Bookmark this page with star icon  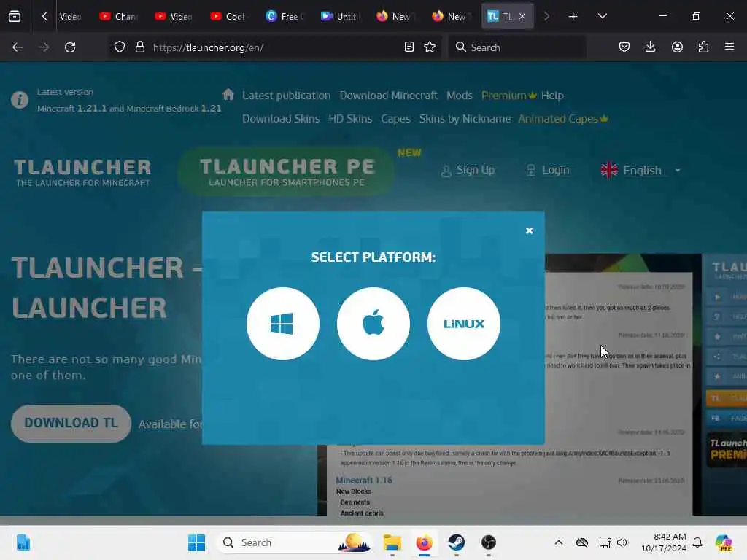430,47
